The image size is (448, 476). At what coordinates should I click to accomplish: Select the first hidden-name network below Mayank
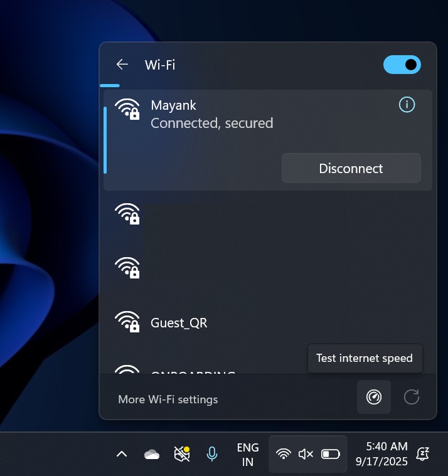click(251, 214)
